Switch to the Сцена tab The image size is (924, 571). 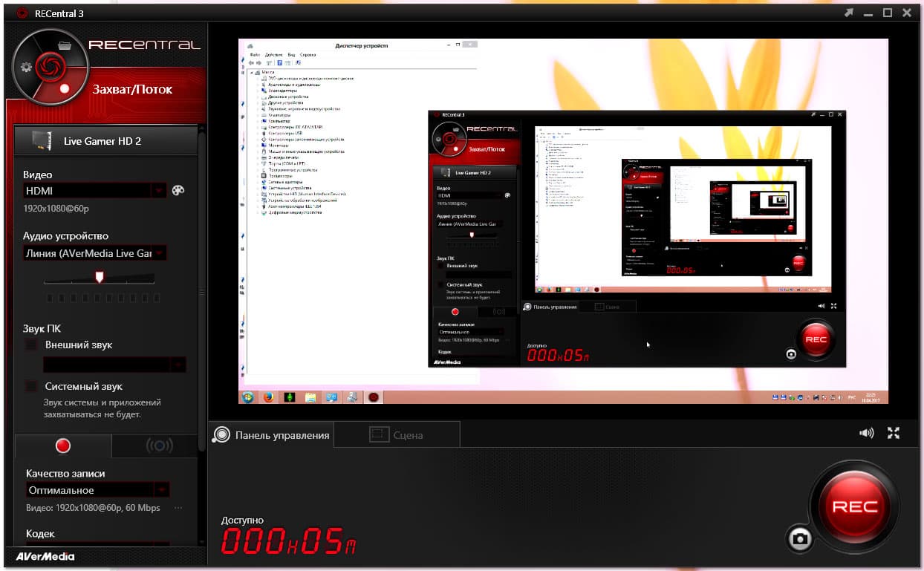pos(397,435)
